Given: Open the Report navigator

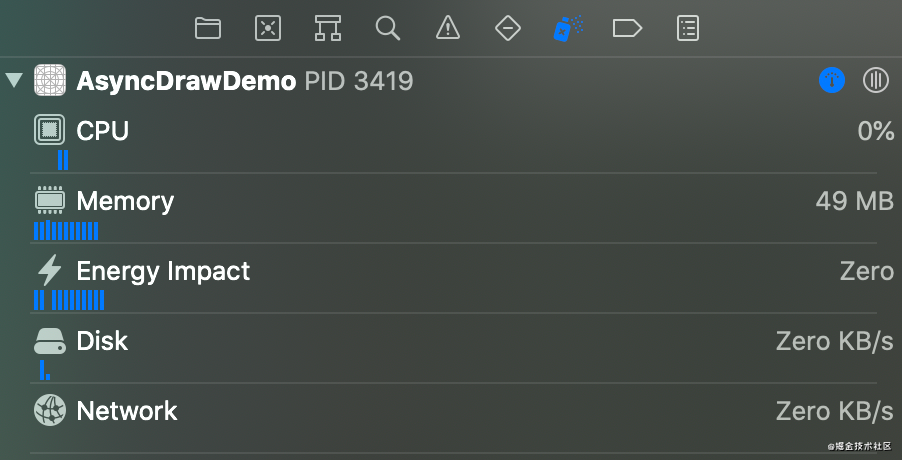Looking at the screenshot, I should [x=688, y=28].
